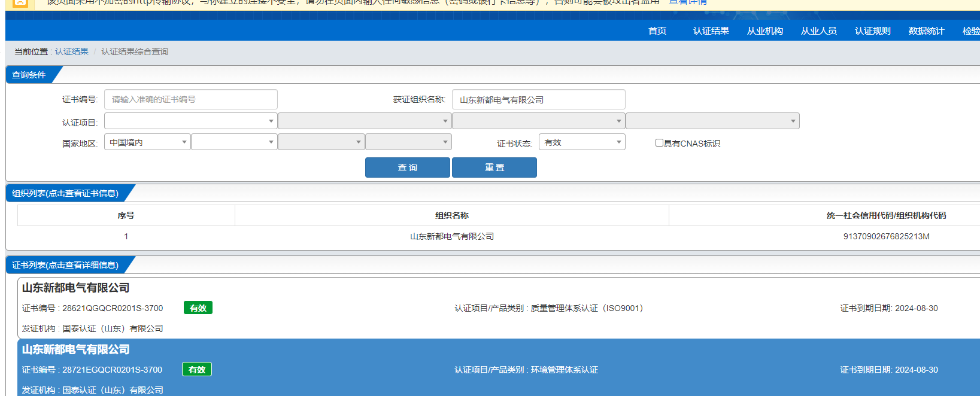
Task: Select the 证书列表 section header tab
Action: pos(66,265)
